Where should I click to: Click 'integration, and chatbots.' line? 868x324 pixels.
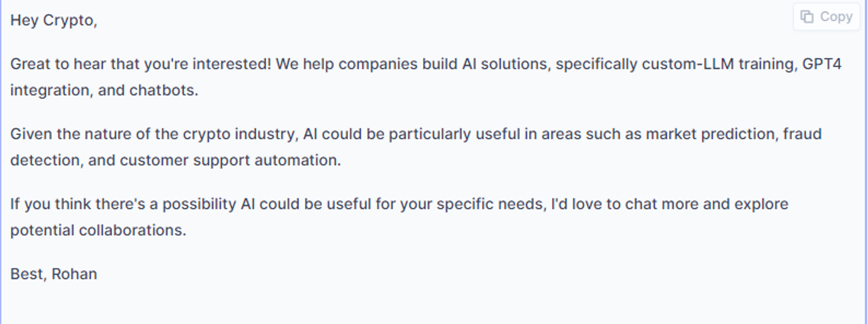pos(104,90)
